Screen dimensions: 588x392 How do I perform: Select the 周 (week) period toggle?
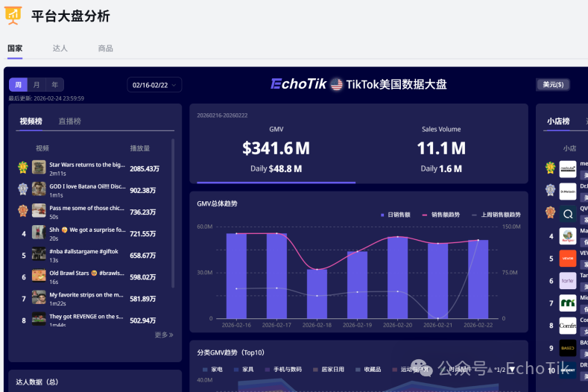pos(19,85)
